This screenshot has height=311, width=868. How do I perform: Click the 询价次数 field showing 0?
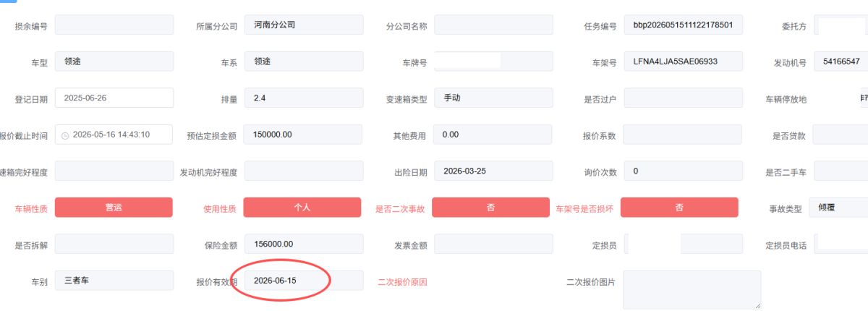pos(683,171)
